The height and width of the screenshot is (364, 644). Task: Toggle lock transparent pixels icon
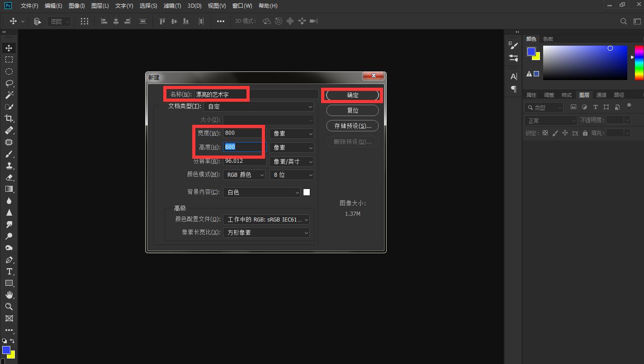point(545,133)
